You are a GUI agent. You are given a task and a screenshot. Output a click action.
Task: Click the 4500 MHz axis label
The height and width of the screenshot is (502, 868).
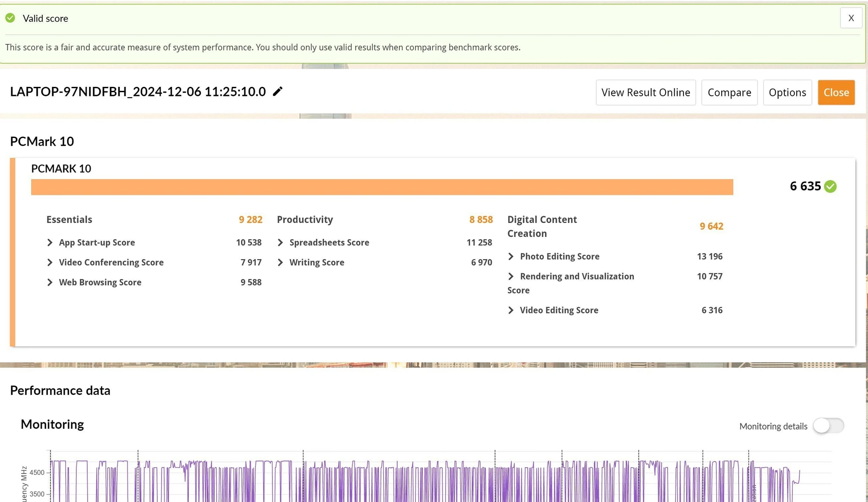coord(37,473)
